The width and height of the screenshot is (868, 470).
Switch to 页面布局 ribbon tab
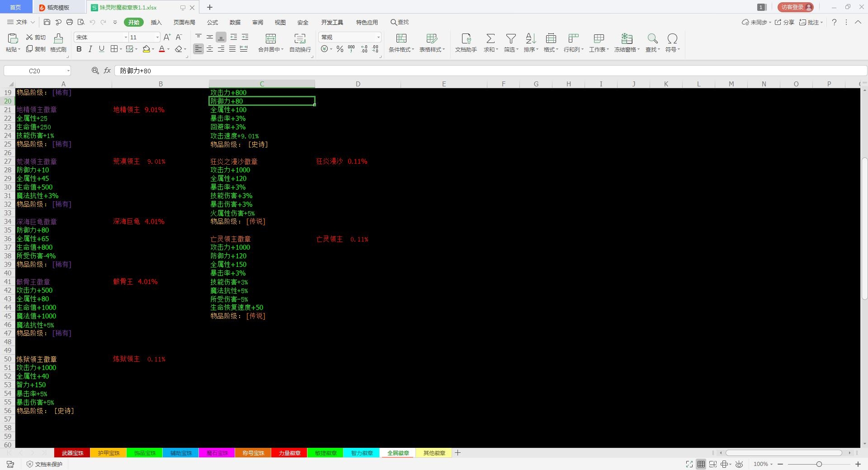pos(184,22)
